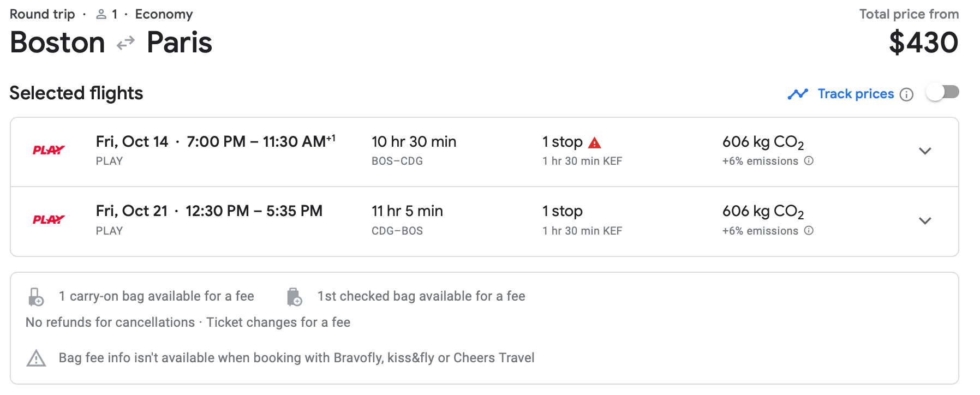Click the PLAY airline logo on return flight

pos(49,219)
